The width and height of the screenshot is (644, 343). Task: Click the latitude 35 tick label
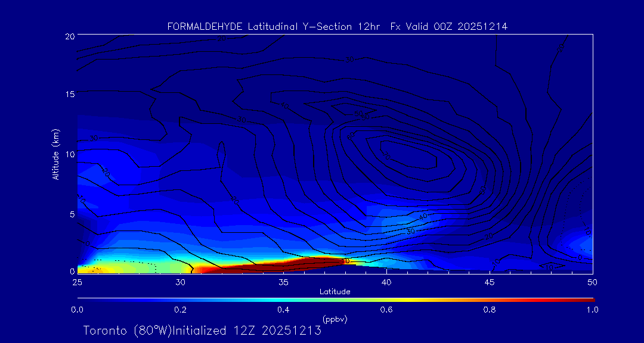tap(283, 282)
